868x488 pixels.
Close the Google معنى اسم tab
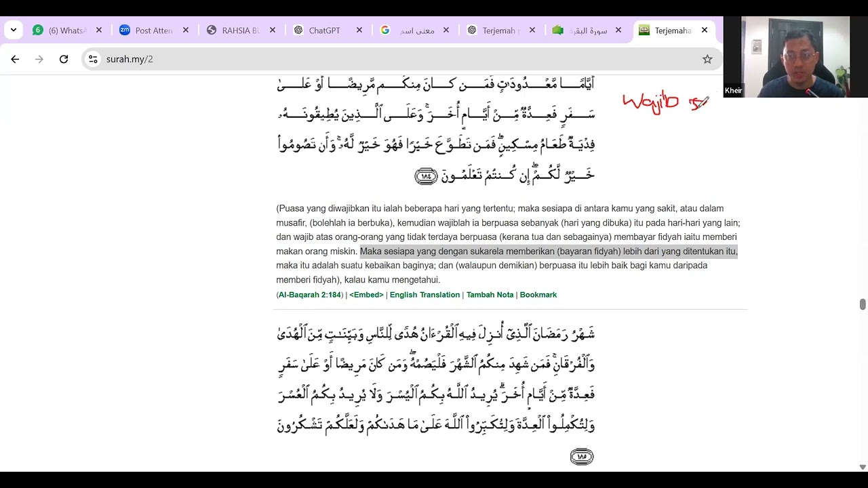tap(446, 30)
